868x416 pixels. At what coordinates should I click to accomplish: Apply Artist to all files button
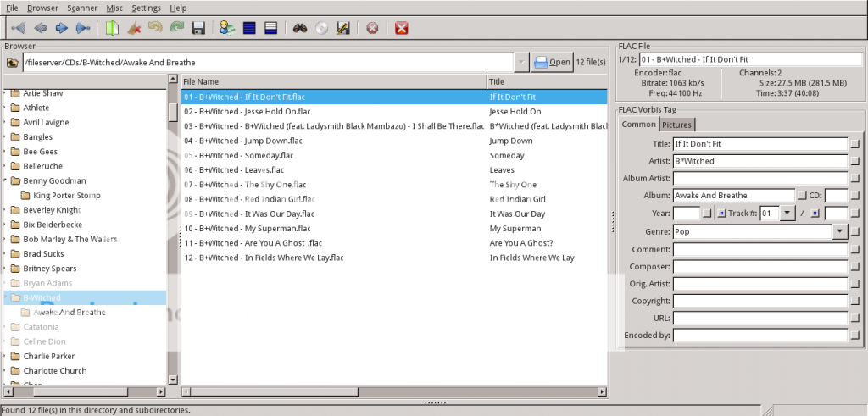855,162
